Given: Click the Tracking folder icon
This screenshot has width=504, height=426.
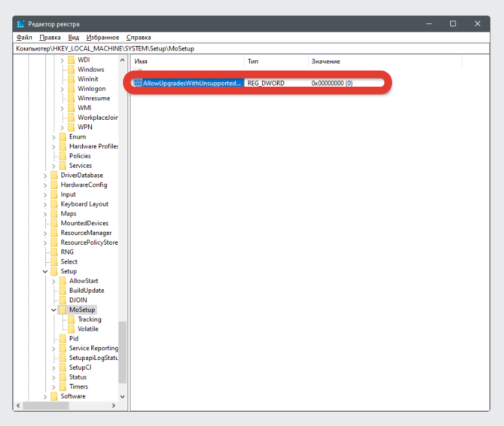Looking at the screenshot, I should [71, 320].
